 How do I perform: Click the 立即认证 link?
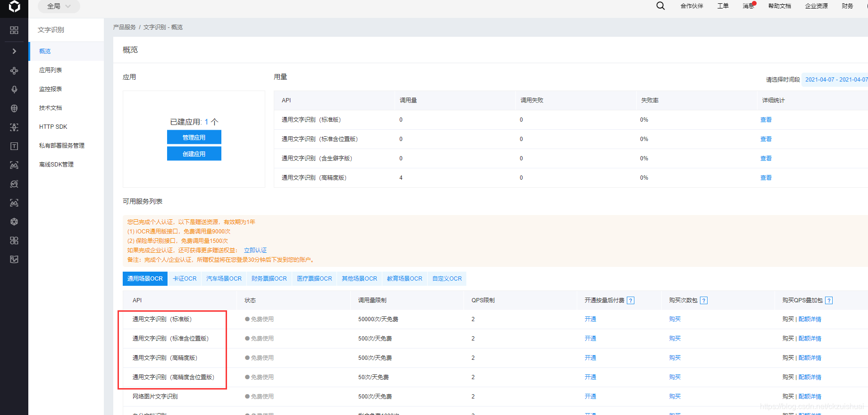(255, 250)
